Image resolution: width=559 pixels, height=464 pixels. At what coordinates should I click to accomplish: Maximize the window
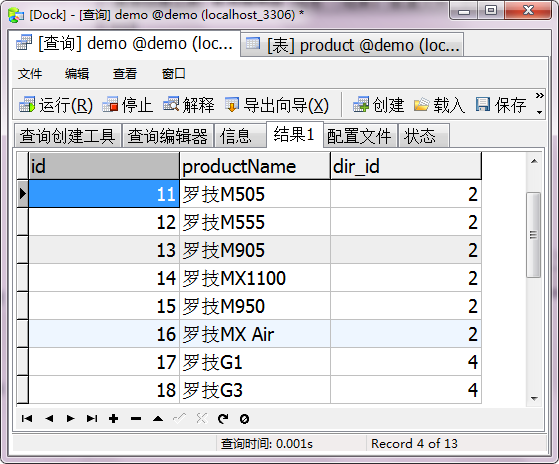491,11
